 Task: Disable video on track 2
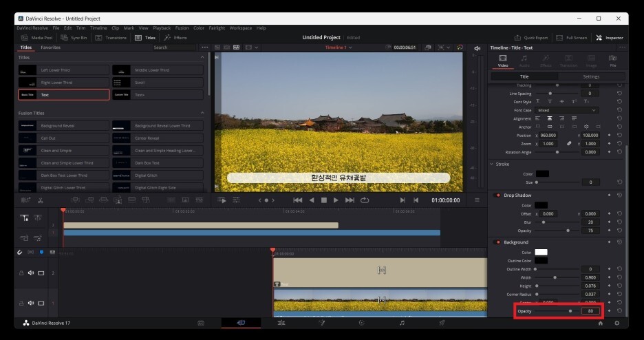pyautogui.click(x=41, y=273)
